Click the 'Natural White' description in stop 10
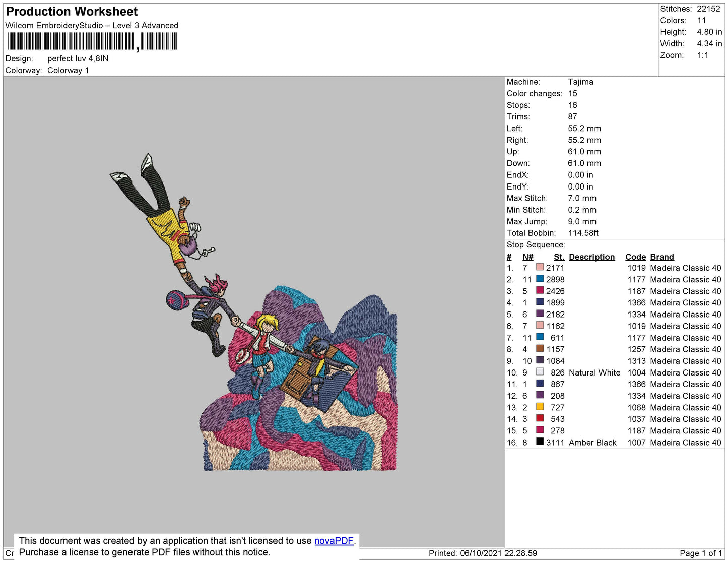 [594, 372]
